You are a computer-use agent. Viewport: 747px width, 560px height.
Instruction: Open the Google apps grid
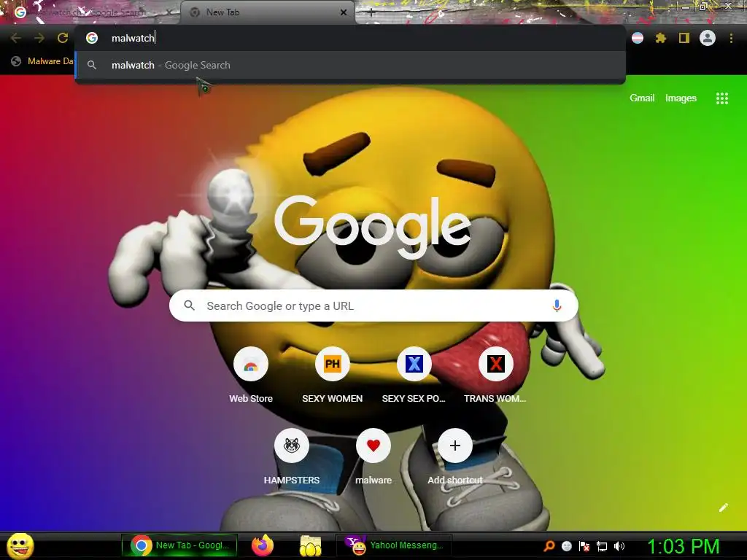[721, 98]
